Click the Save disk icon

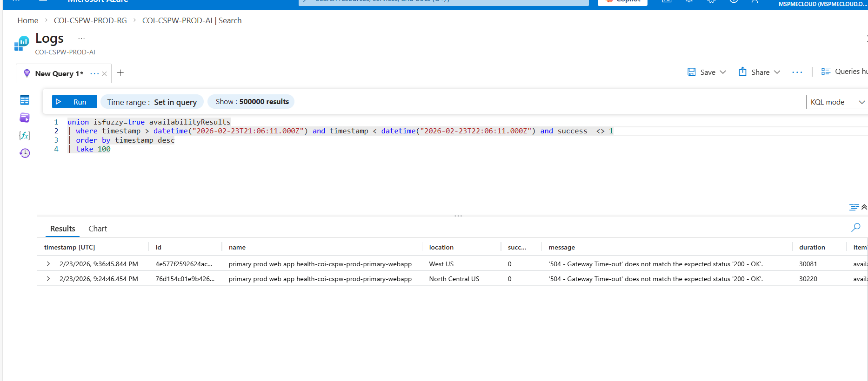pos(692,72)
